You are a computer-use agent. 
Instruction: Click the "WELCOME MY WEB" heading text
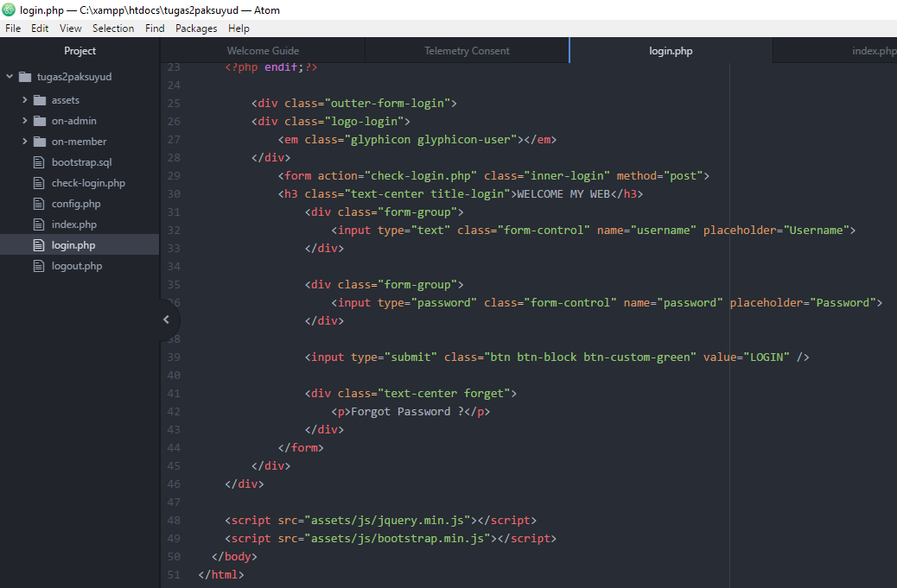coord(563,194)
